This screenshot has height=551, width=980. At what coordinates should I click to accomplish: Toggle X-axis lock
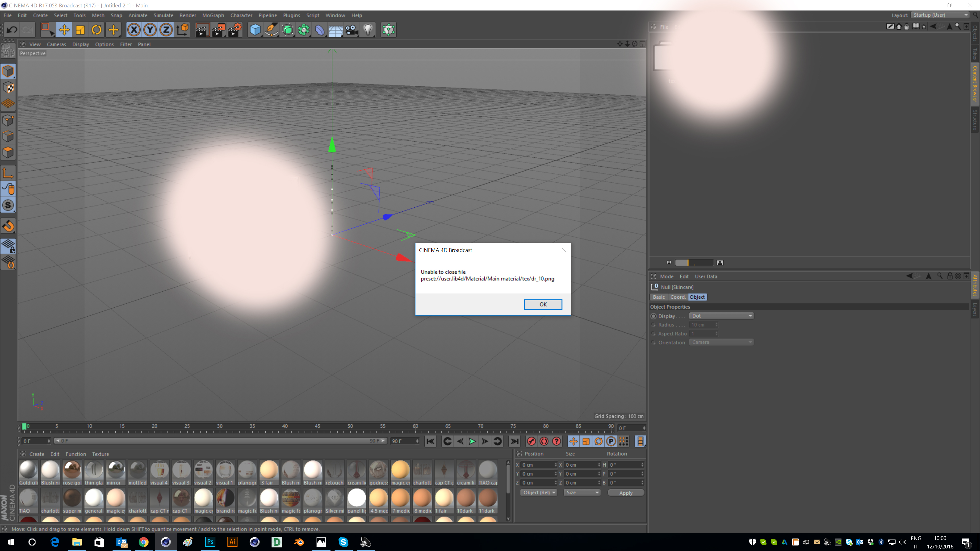[134, 30]
